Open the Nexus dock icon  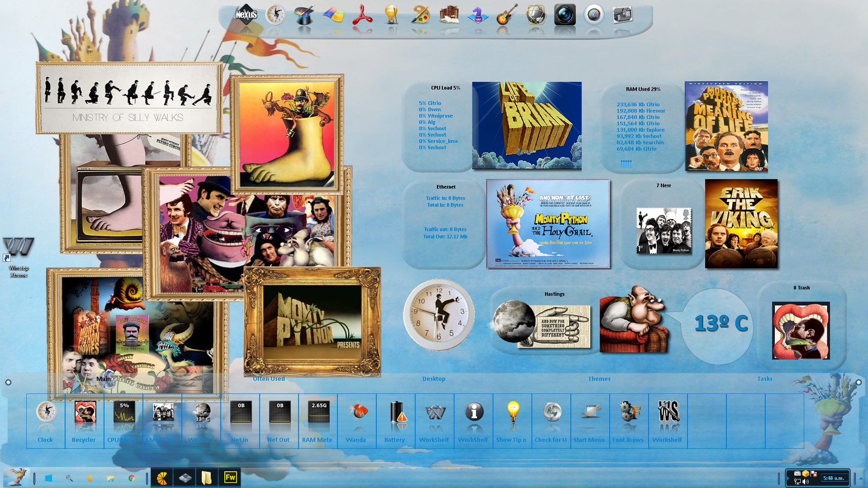coord(246,15)
